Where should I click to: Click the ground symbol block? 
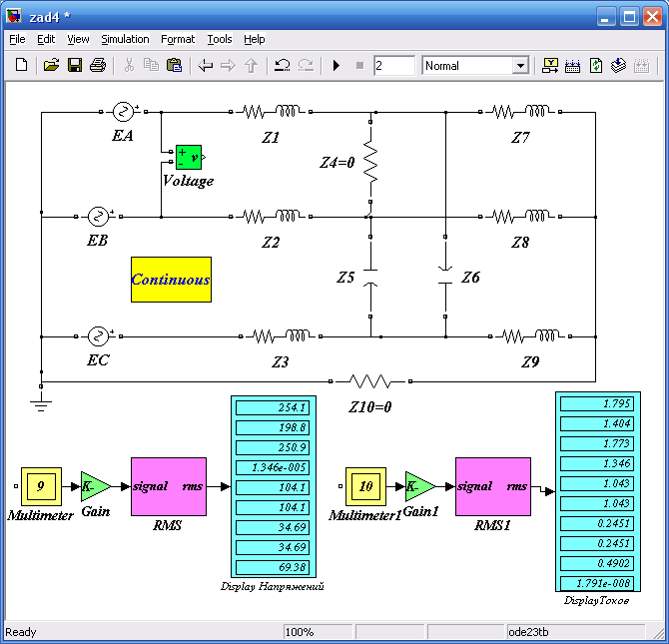coord(41,400)
